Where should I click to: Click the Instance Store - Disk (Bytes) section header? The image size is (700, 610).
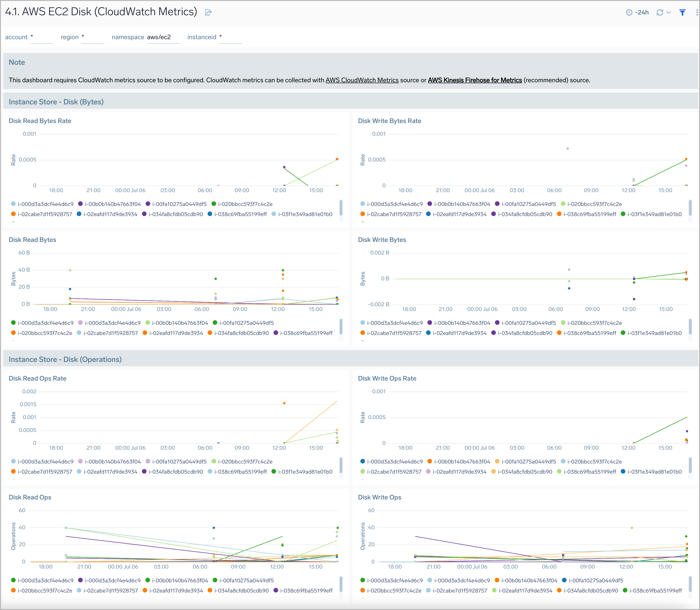tap(56, 102)
